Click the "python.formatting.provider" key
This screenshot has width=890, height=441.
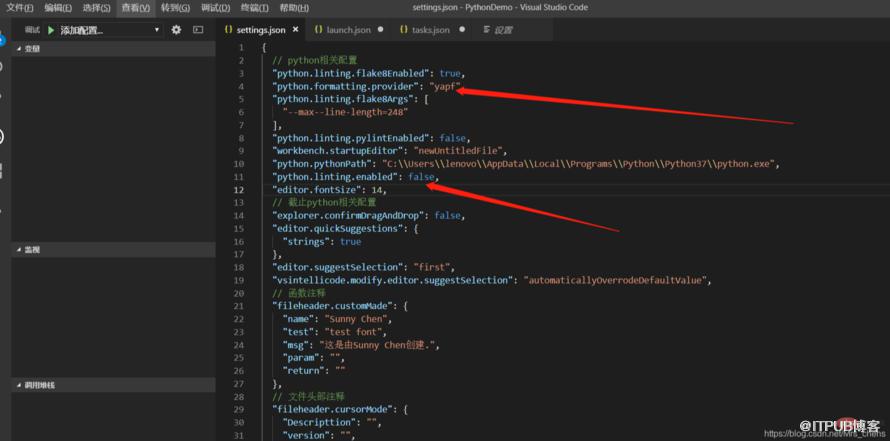[346, 86]
